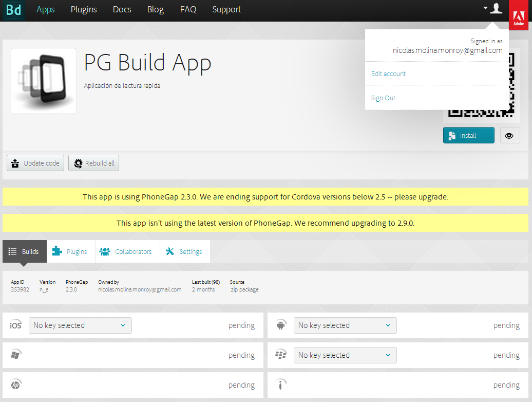Click the .zip package source value
The height and width of the screenshot is (402, 532).
point(244,289)
